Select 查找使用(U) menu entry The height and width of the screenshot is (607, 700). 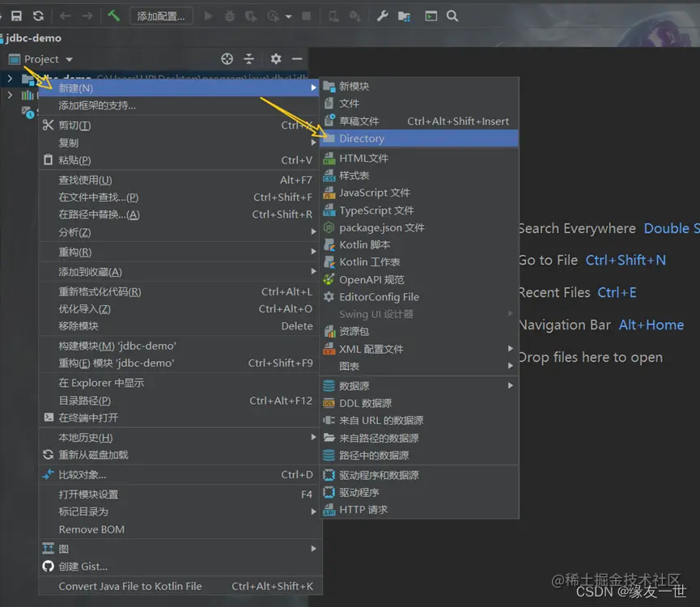pyautogui.click(x=179, y=180)
